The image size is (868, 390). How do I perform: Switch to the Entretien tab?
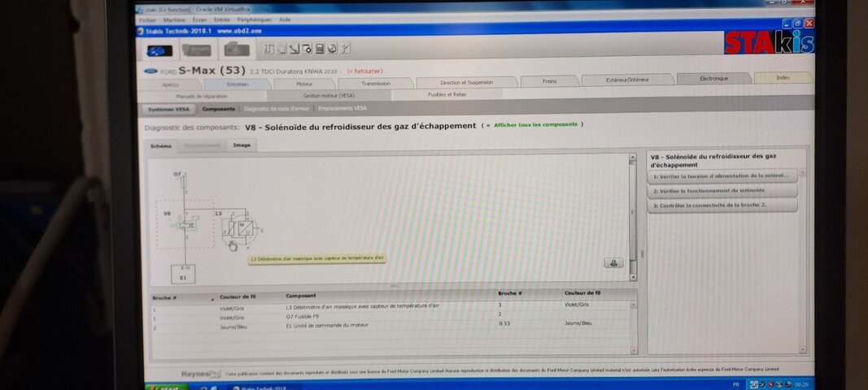click(238, 84)
